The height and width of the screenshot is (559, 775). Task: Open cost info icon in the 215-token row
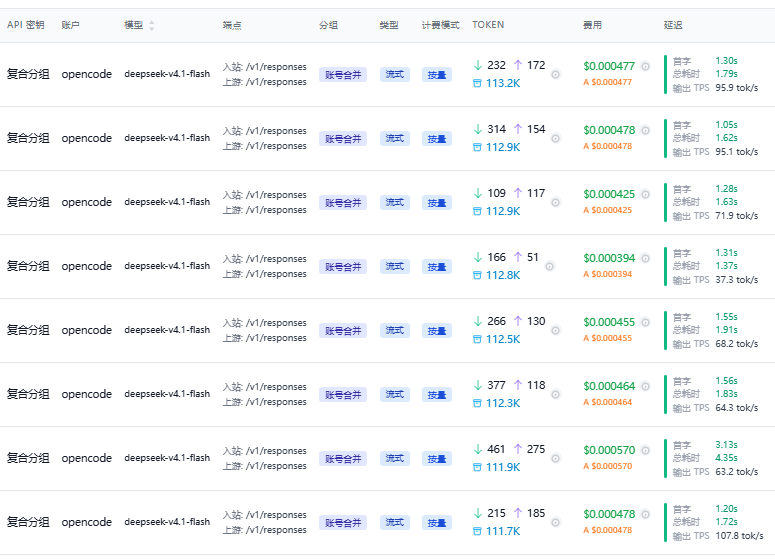tap(646, 515)
